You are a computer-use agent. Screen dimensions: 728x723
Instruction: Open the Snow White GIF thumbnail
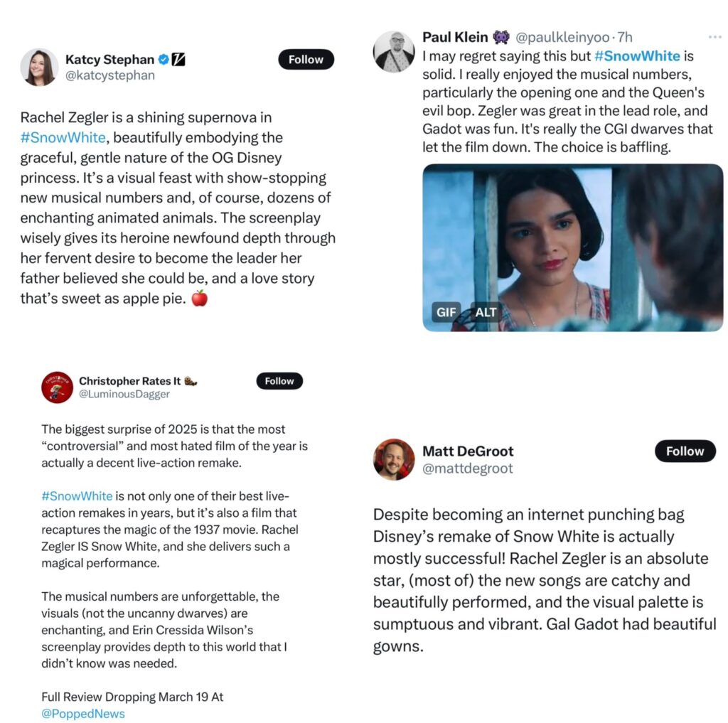[572, 247]
